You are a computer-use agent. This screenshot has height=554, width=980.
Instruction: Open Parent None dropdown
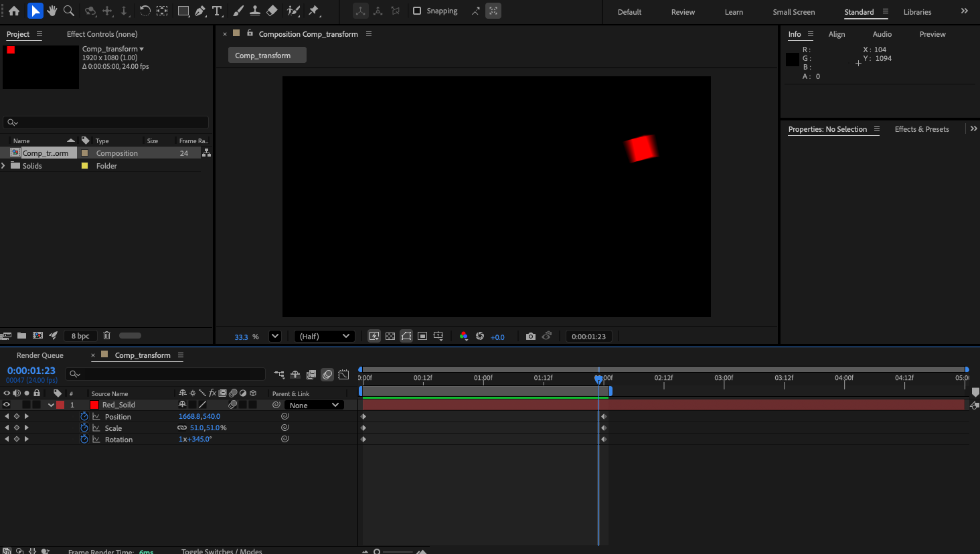[x=314, y=405]
